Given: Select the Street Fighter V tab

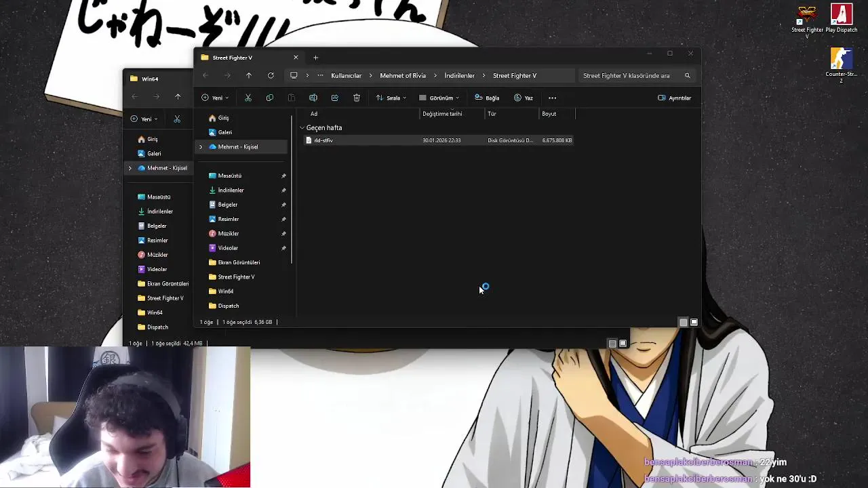Looking at the screenshot, I should coord(250,58).
